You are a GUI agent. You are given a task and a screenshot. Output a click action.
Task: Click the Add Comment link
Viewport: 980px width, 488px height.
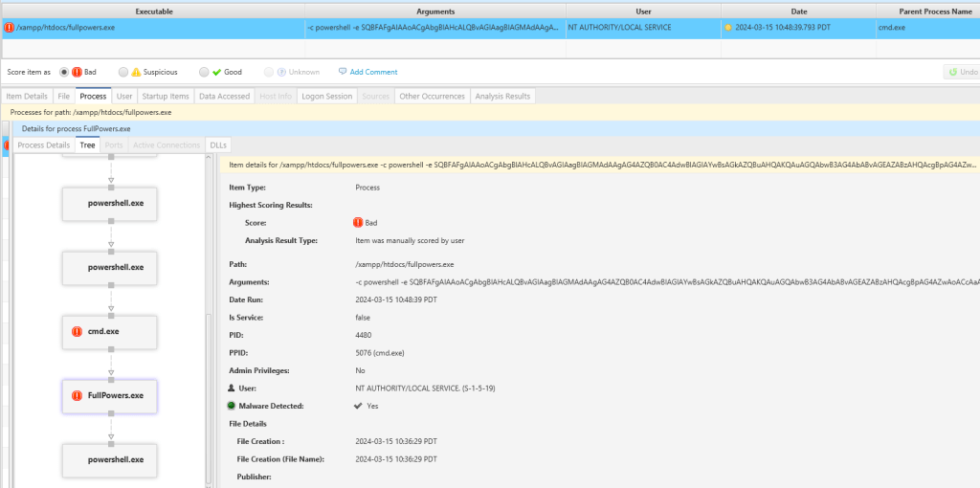[x=373, y=72]
